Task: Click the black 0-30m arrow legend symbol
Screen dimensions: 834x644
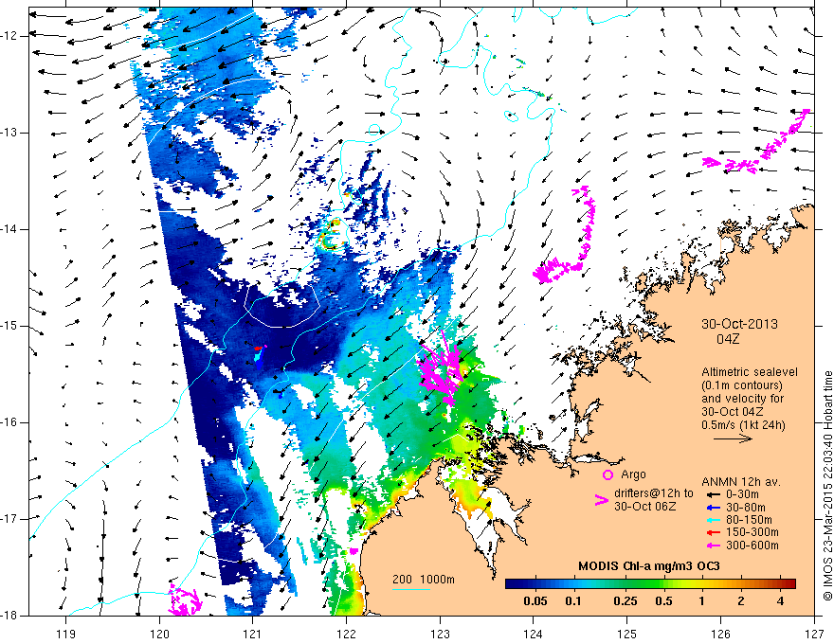Action: pyautogui.click(x=713, y=494)
